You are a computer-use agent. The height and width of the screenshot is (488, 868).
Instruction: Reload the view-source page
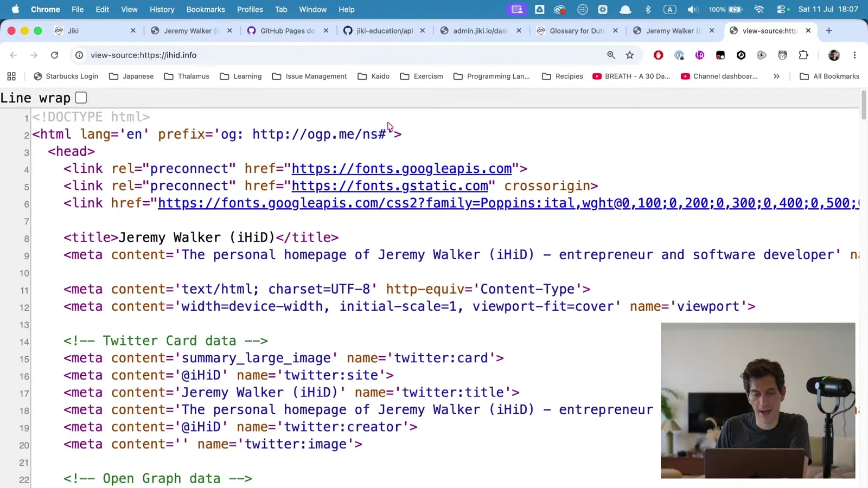54,55
